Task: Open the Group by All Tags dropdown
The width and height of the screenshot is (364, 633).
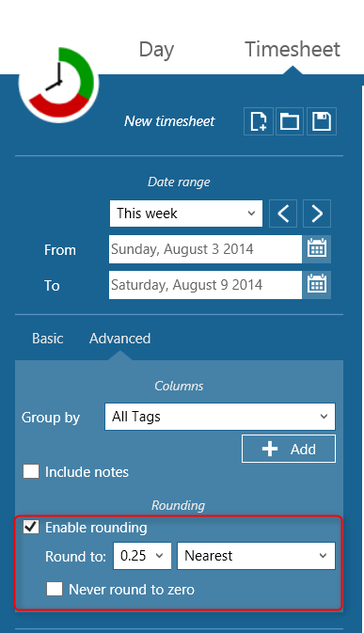Action: pos(220,417)
